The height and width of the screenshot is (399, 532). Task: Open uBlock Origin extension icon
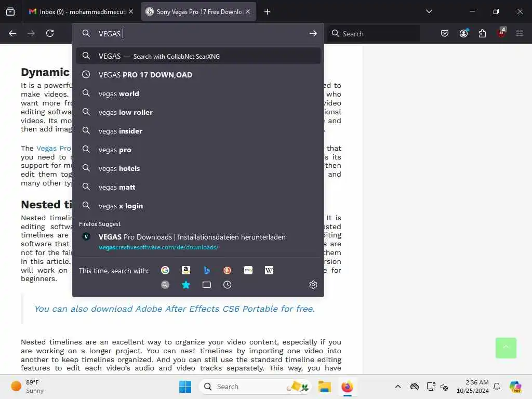coord(501,33)
